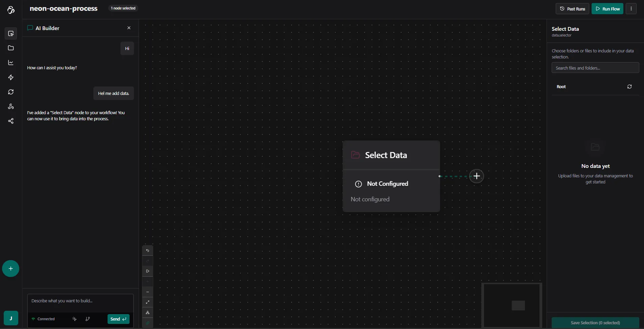Click the Run Flow button
Image resolution: width=644 pixels, height=329 pixels.
coord(607,9)
